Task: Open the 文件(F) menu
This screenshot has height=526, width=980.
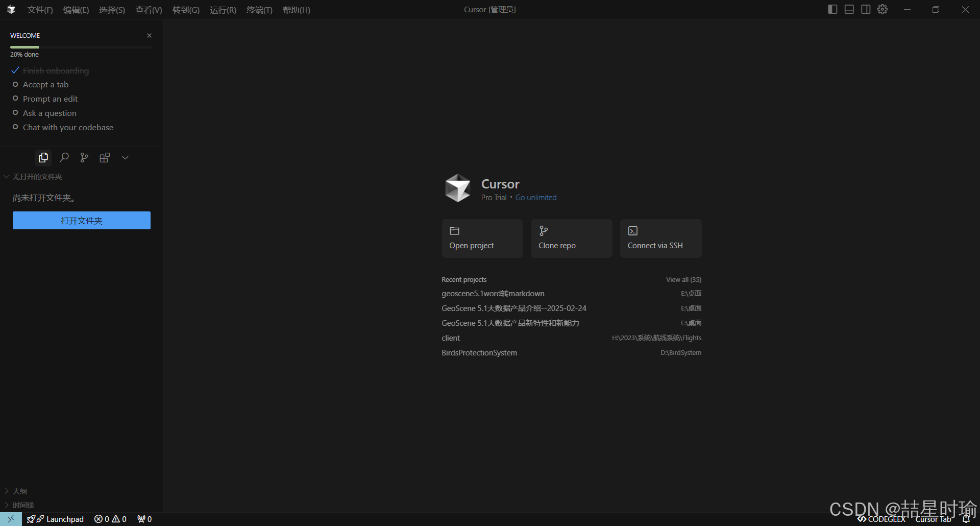Action: [40, 10]
